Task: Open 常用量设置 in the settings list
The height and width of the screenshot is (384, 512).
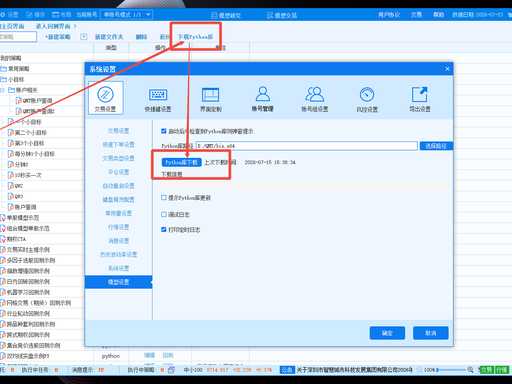Action: (118, 213)
